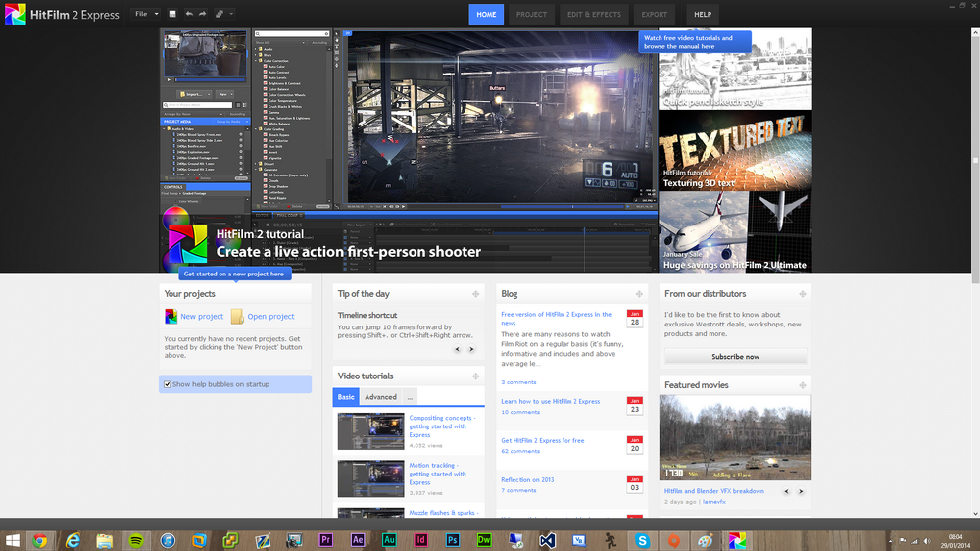The width and height of the screenshot is (980, 551).
Task: Click the HitFilm icon in the taskbar
Action: (x=738, y=540)
